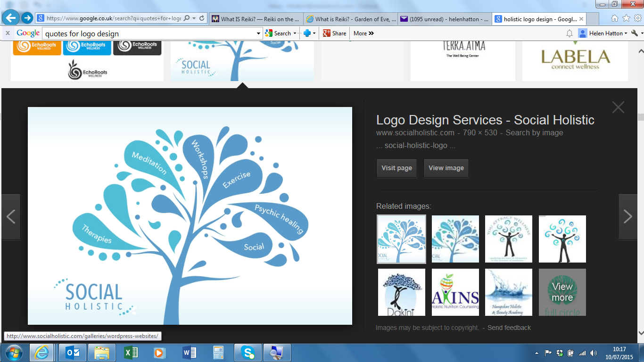Show previous image with left arrow
The height and width of the screenshot is (362, 644).
[10, 216]
